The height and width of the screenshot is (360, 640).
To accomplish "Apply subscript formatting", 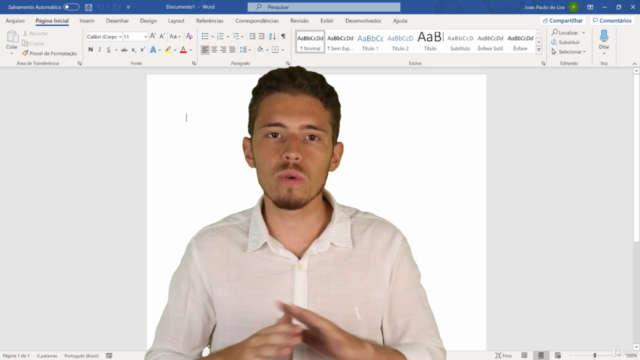I will [x=133, y=50].
